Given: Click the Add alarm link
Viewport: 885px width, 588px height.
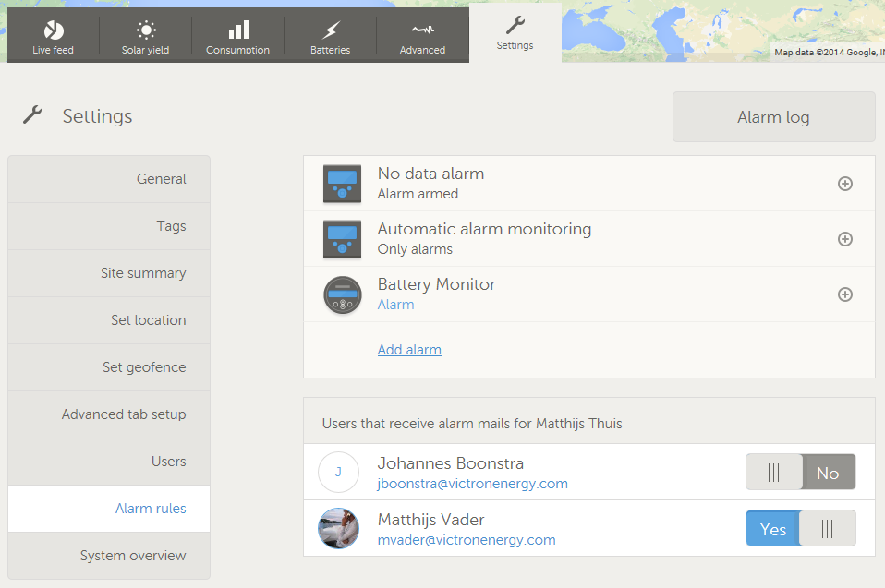Looking at the screenshot, I should tap(409, 350).
